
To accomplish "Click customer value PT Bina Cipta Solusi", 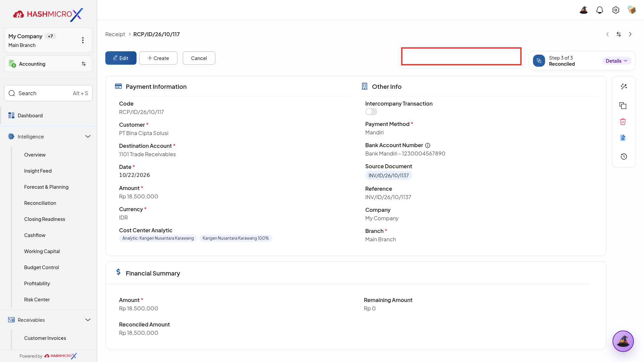I will tap(144, 133).
